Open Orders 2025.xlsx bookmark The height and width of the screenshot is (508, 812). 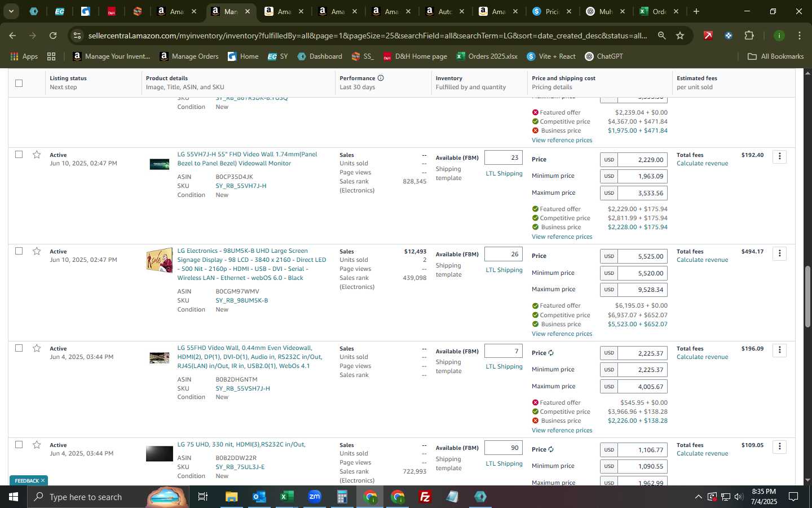pos(487,56)
